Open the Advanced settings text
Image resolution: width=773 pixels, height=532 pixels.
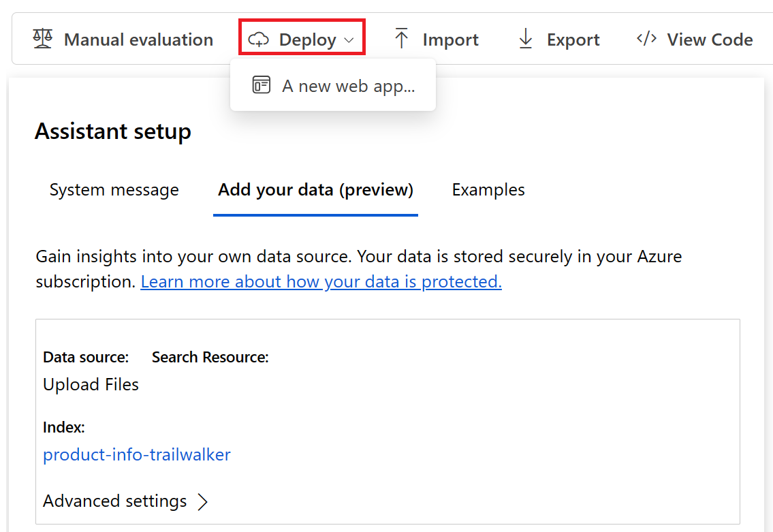(x=115, y=501)
